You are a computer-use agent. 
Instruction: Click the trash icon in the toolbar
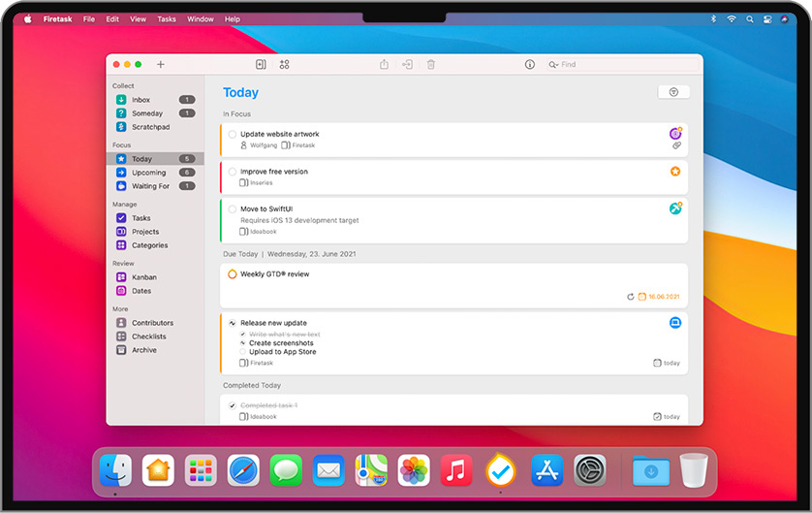431,65
